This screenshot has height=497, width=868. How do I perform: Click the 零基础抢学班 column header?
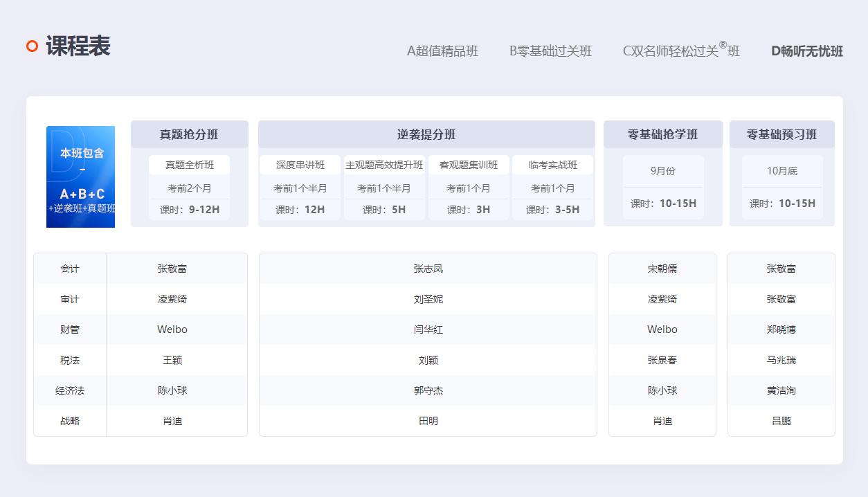pos(662,134)
